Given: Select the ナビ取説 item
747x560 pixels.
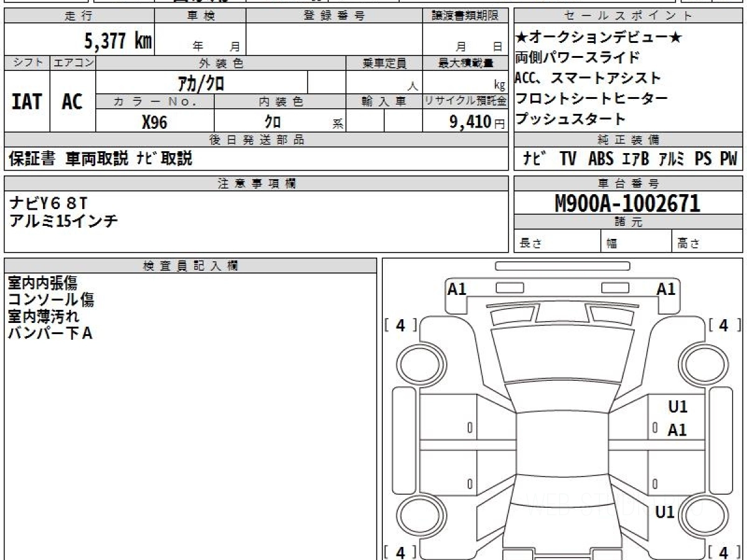Looking at the screenshot, I should click(164, 159).
